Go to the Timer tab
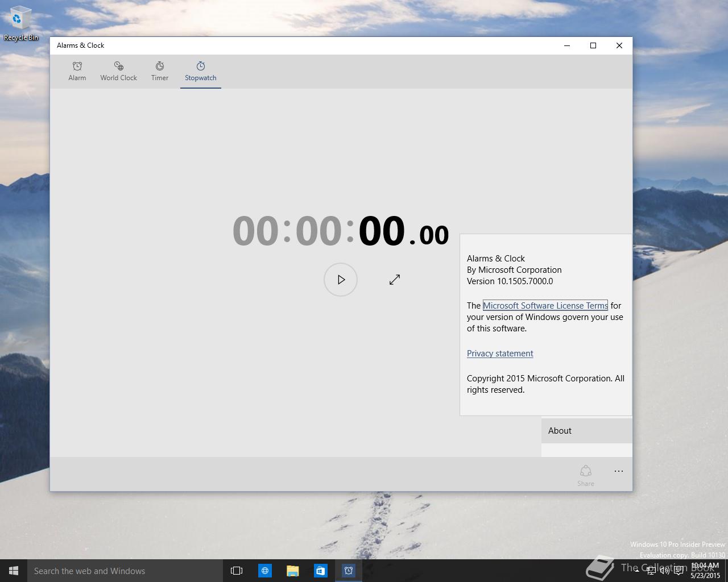This screenshot has width=728, height=582. [x=160, y=72]
